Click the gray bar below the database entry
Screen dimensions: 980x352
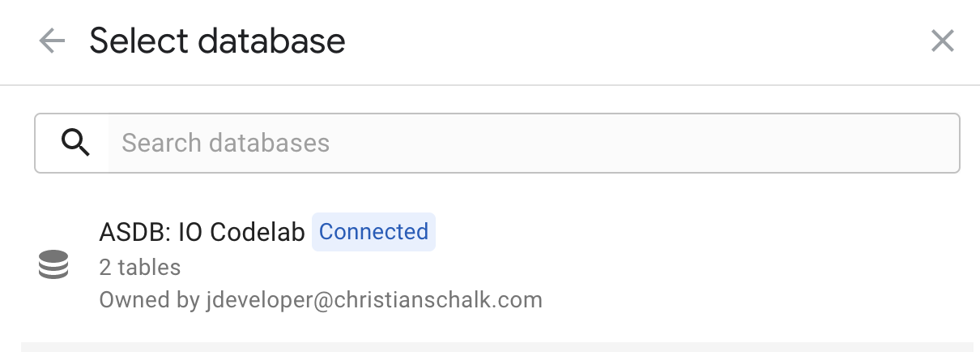(x=497, y=346)
